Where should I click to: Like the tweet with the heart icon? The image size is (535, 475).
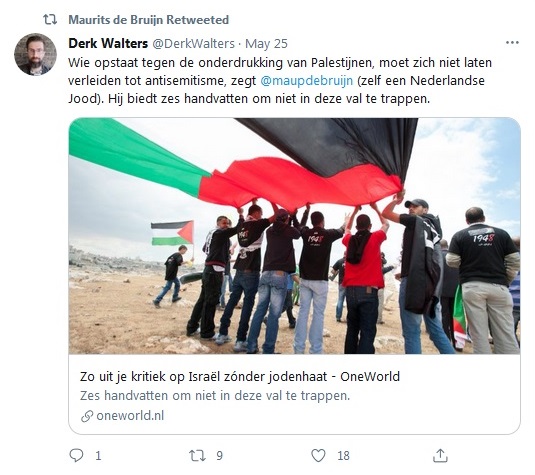[x=318, y=456]
